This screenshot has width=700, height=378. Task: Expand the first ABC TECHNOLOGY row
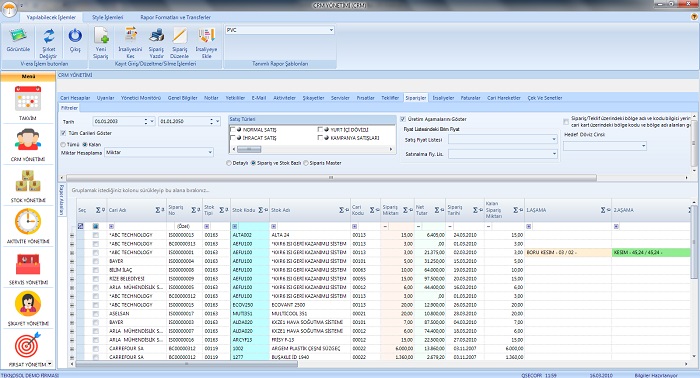coord(72,235)
